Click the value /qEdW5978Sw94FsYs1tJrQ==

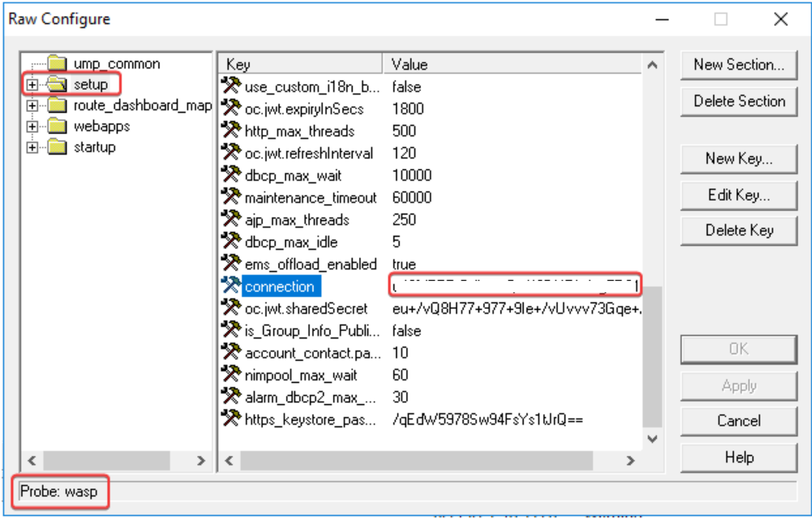[488, 419]
